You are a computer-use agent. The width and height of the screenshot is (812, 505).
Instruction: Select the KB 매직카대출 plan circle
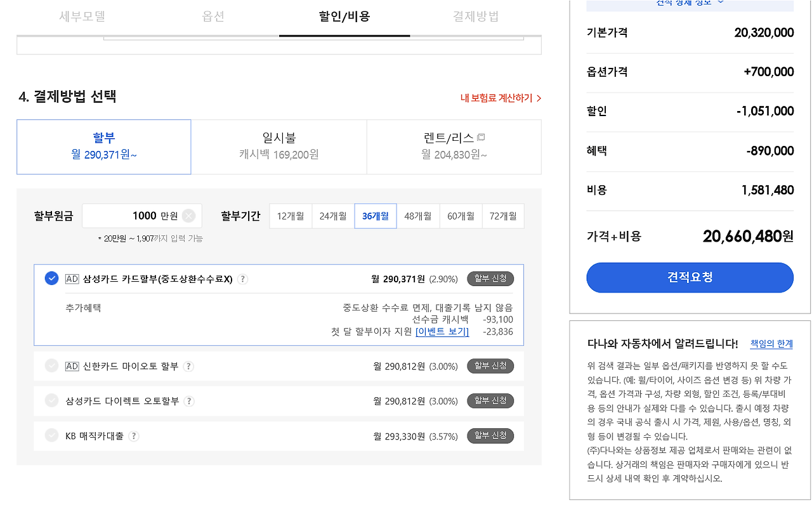[51, 436]
